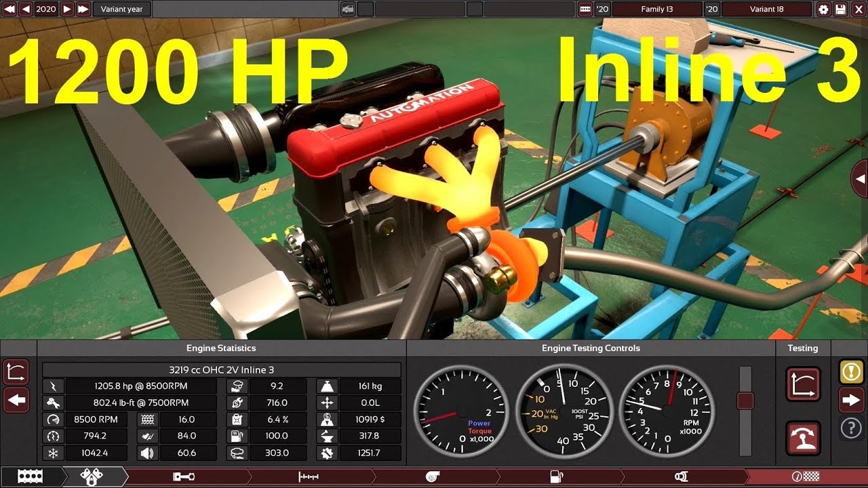The image size is (868, 488).
Task: Click the anvil production units icon
Action: click(327, 436)
